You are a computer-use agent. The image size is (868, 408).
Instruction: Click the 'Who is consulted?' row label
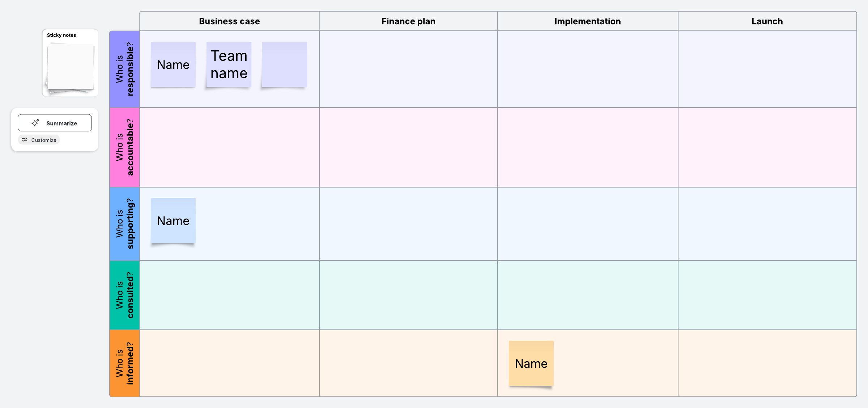click(x=125, y=295)
